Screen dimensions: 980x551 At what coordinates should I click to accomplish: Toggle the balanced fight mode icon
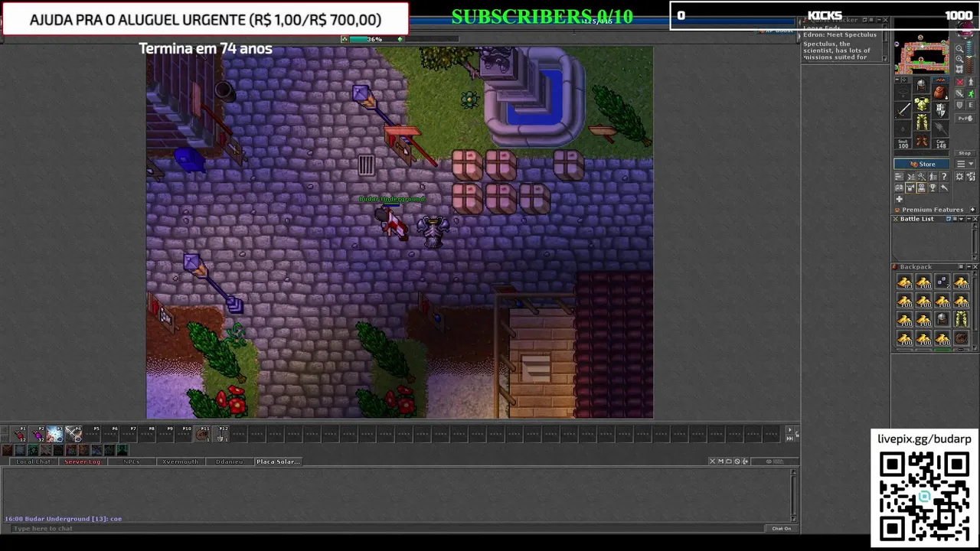coord(960,93)
